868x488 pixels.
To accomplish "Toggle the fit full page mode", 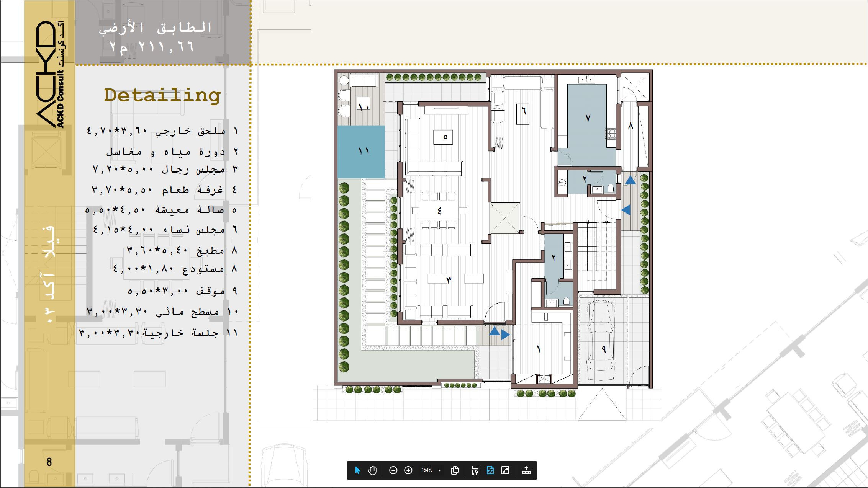I will (490, 470).
